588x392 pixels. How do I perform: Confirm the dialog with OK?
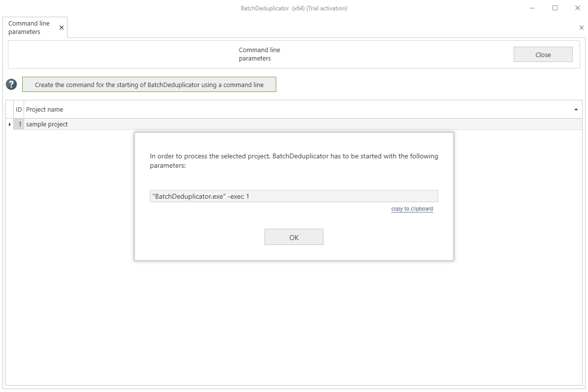pos(294,237)
